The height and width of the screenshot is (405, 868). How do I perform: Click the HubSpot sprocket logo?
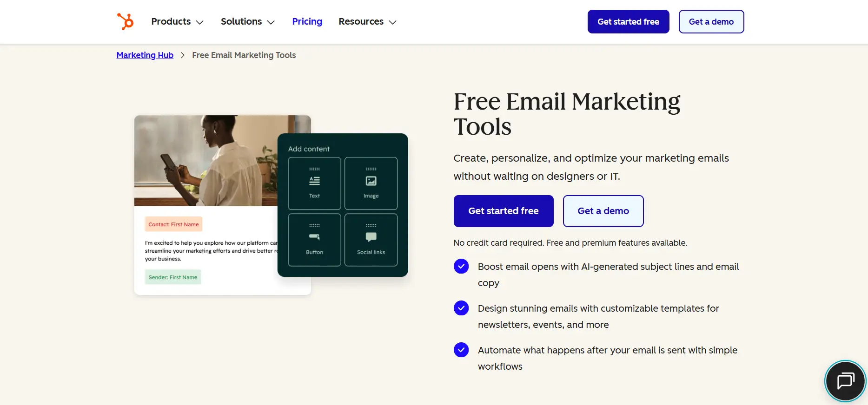[125, 21]
